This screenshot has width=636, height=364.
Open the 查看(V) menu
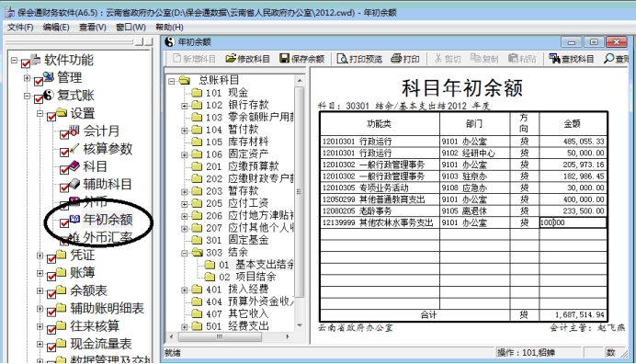93,28
